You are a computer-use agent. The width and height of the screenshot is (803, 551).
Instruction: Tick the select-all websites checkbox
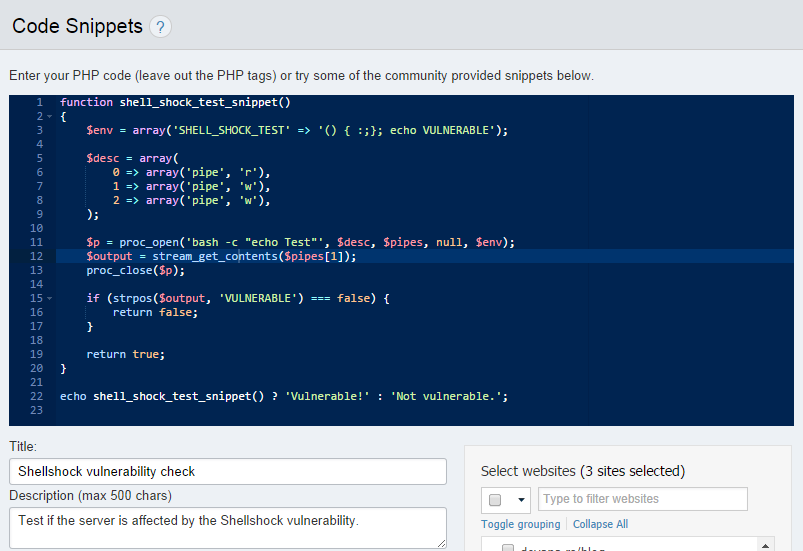point(495,499)
